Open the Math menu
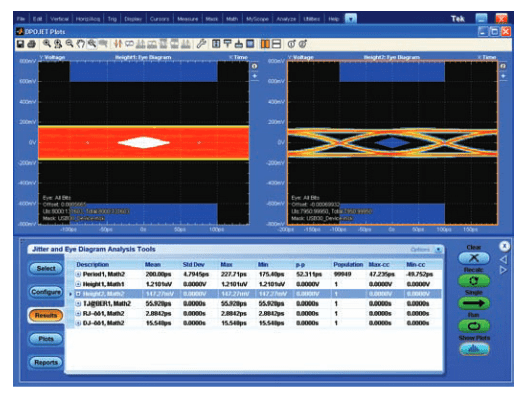528x396 pixels. tap(232, 19)
